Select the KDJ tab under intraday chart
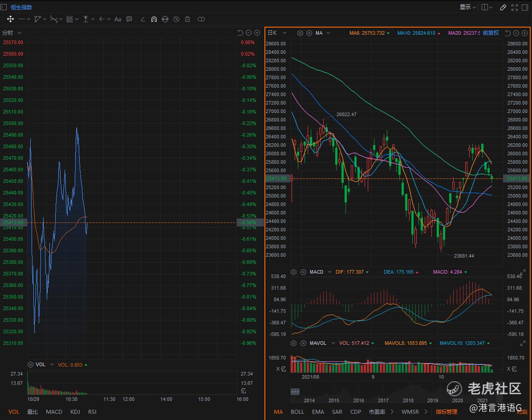The height and width of the screenshot is (420, 532). coord(75,412)
